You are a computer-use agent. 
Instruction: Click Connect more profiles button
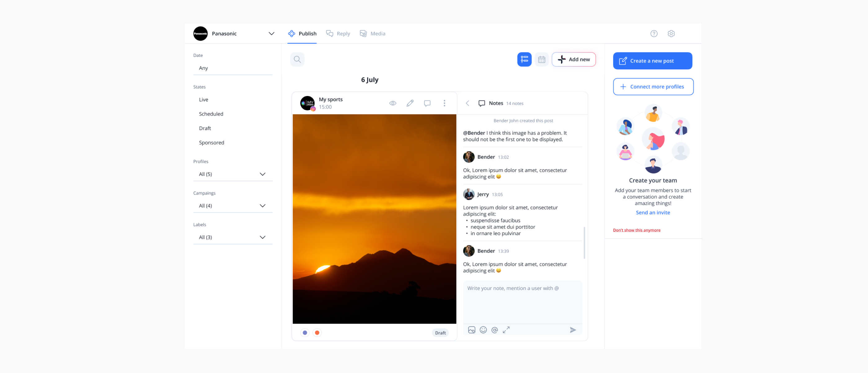(x=653, y=86)
